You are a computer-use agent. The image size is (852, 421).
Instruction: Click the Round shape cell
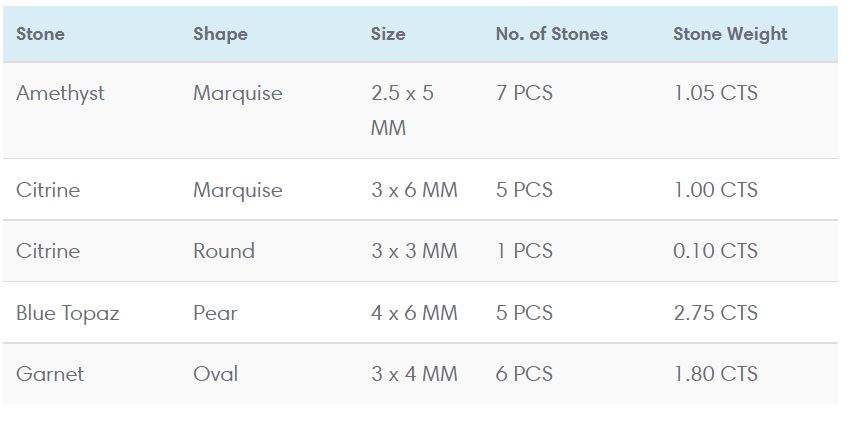coord(224,251)
